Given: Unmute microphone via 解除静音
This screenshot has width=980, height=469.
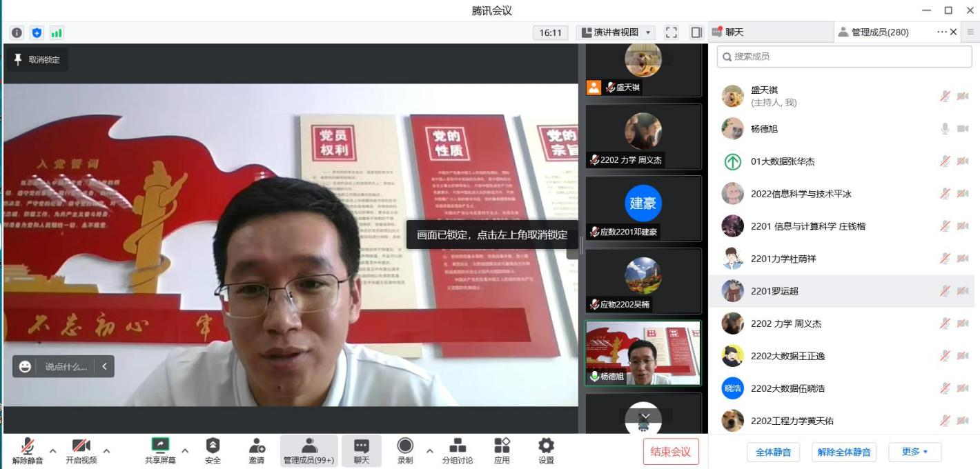Looking at the screenshot, I should 28,446.
